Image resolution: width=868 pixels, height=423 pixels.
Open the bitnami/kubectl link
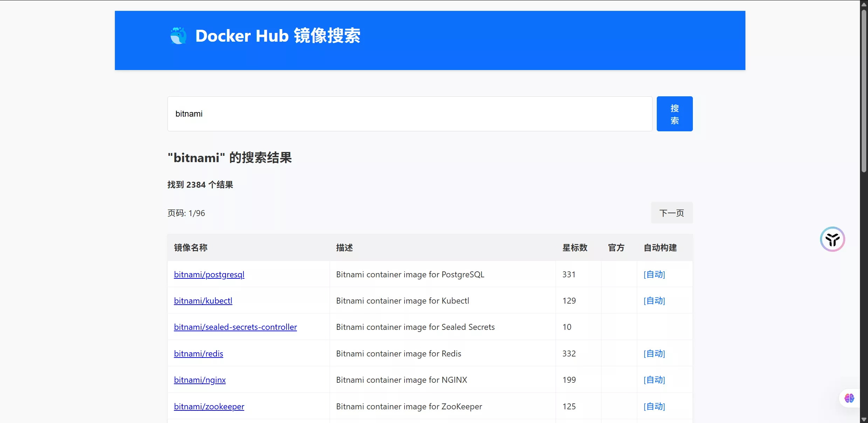pos(203,301)
